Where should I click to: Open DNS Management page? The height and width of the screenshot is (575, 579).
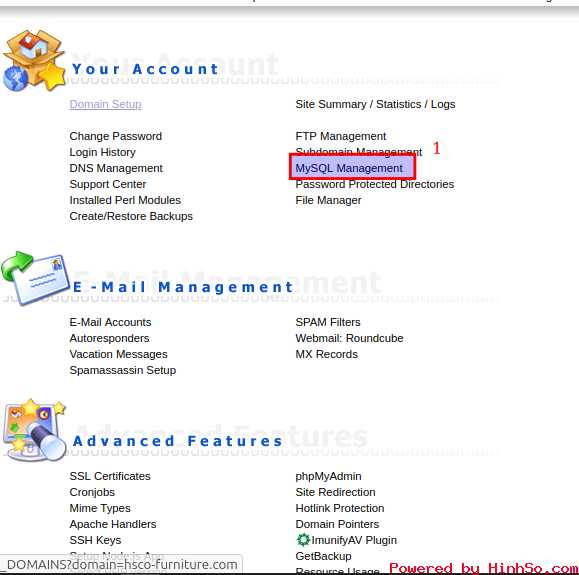pyautogui.click(x=116, y=168)
